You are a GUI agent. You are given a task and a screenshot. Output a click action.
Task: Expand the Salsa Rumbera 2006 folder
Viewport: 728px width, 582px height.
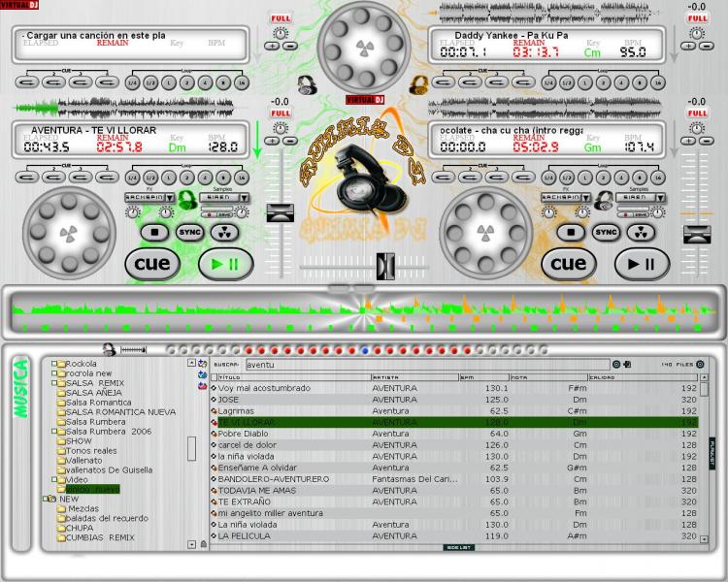[x=53, y=431]
